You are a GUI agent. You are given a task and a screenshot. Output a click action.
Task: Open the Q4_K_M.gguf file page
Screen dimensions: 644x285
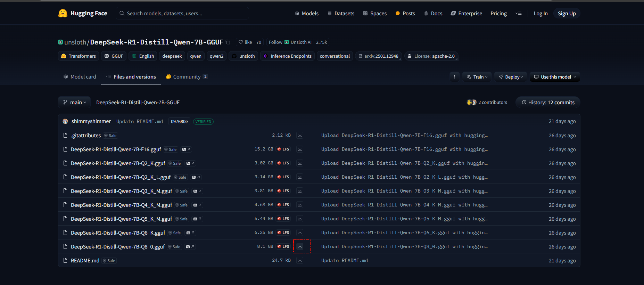(x=121, y=205)
